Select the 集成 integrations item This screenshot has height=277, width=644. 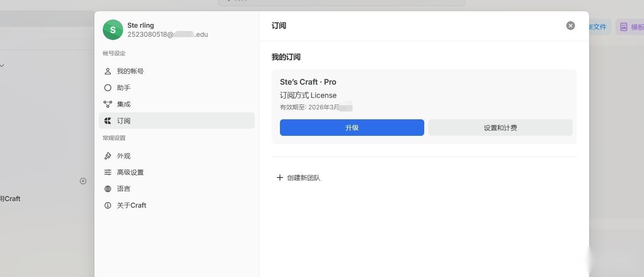(x=176, y=104)
